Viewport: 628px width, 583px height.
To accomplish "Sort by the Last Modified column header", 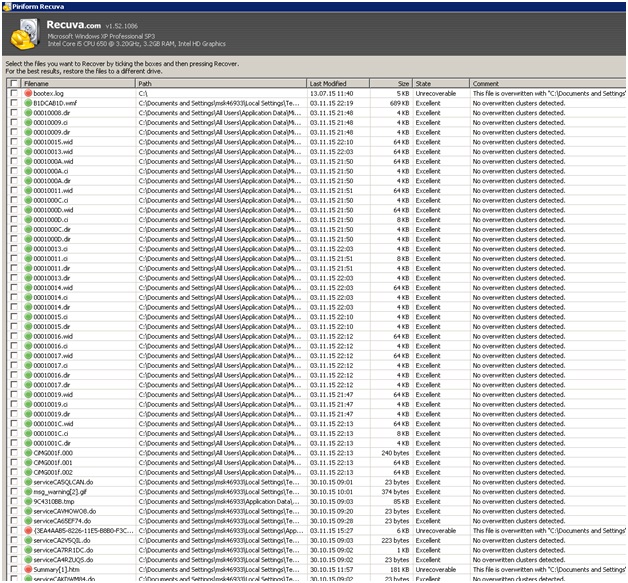I will point(338,83).
